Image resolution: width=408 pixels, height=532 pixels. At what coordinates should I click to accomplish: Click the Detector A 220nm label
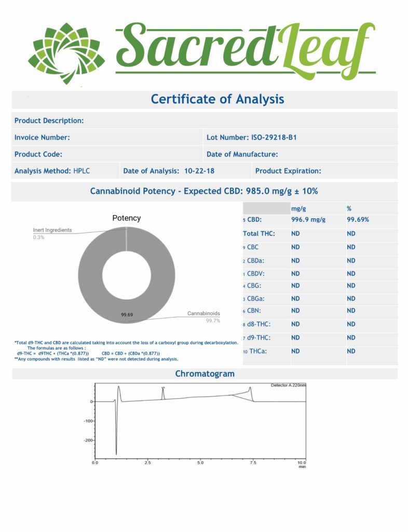click(x=288, y=385)
